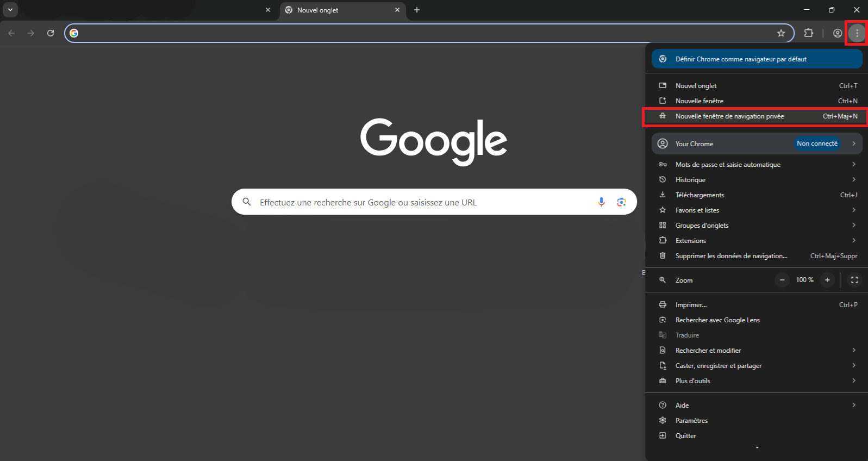This screenshot has height=462, width=868.
Task: Open Your Chrome profile entry
Action: pyautogui.click(x=757, y=143)
